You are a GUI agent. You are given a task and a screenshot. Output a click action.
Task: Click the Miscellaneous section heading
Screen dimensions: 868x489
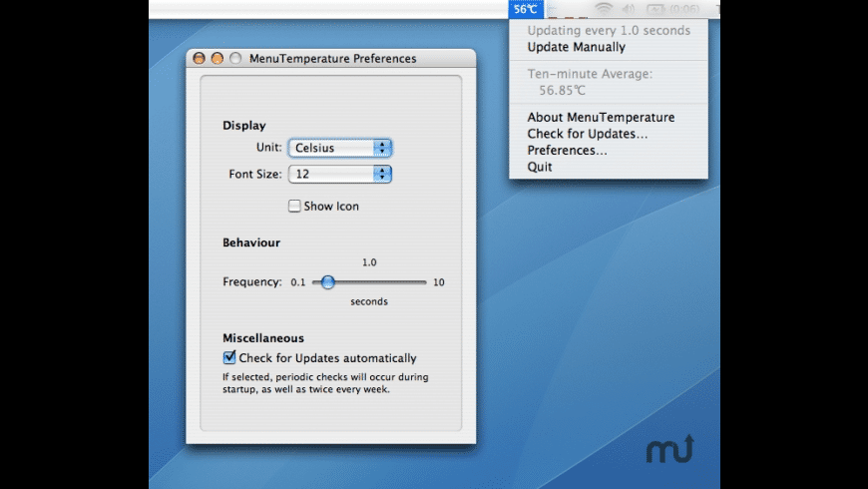pyautogui.click(x=263, y=338)
